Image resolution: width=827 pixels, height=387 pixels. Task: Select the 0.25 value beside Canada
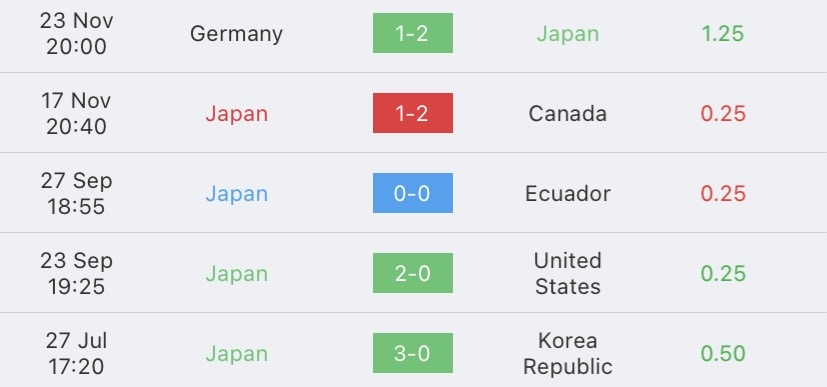click(723, 113)
